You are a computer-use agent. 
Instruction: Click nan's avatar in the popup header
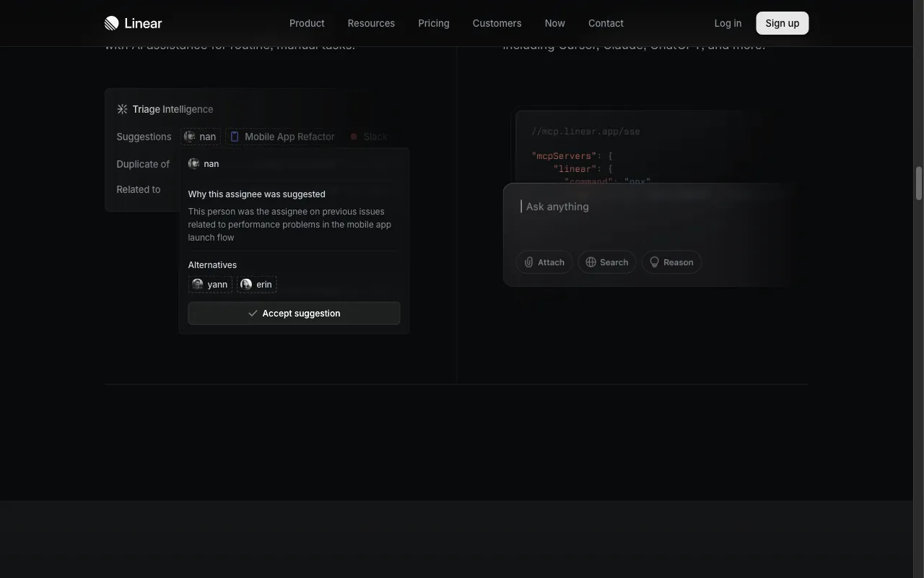coord(193,163)
